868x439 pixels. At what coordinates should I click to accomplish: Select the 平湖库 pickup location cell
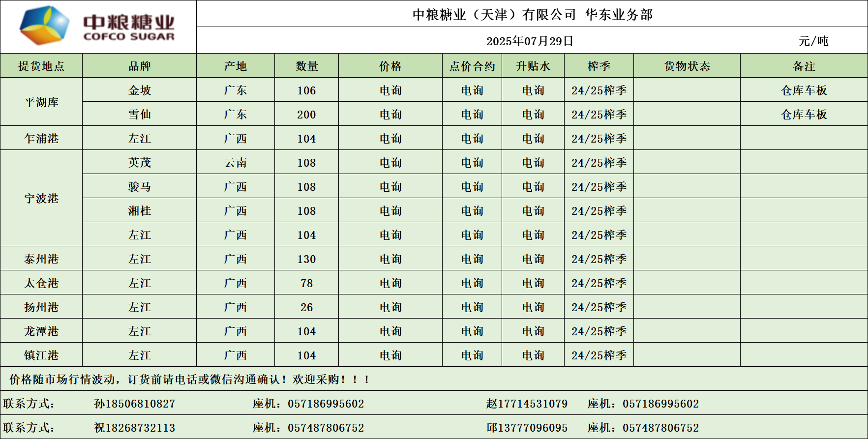click(41, 102)
